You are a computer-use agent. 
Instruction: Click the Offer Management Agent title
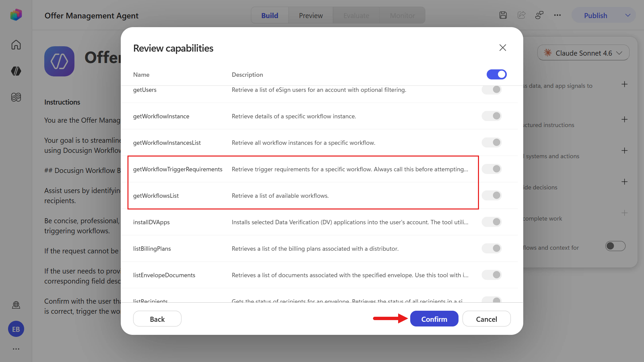coord(91,16)
